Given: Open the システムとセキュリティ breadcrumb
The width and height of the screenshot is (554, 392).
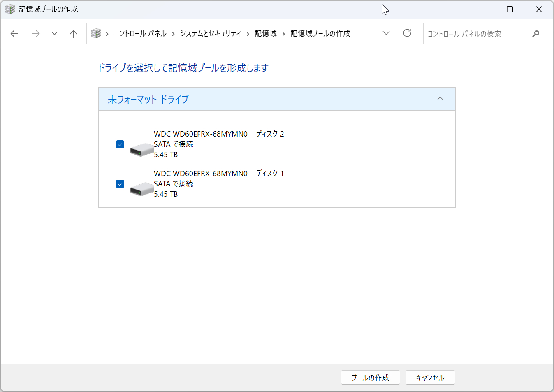Looking at the screenshot, I should click(211, 34).
